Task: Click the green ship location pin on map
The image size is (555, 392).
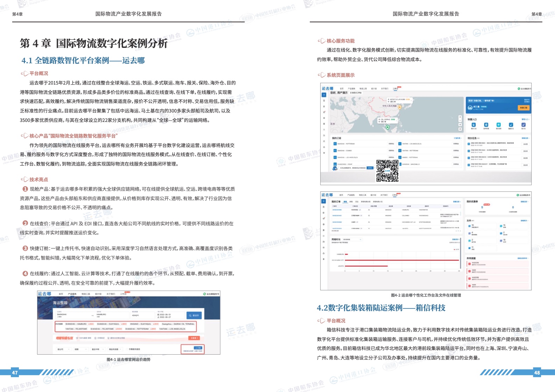Action: 387,127
